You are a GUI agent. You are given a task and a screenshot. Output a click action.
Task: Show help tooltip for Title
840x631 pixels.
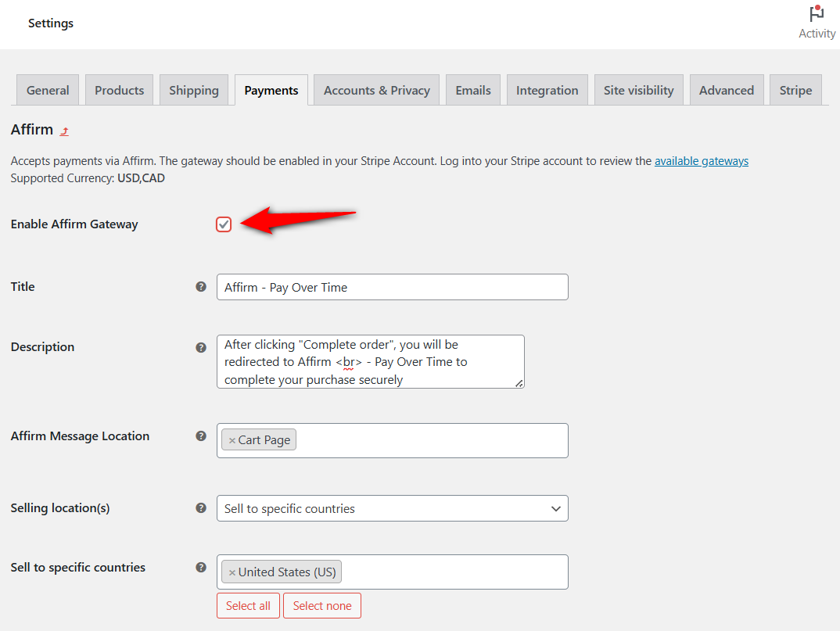coord(201,287)
